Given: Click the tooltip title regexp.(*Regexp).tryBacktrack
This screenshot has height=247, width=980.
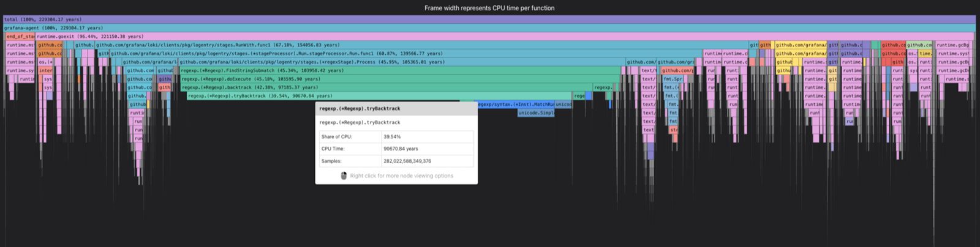Looking at the screenshot, I should point(360,109).
